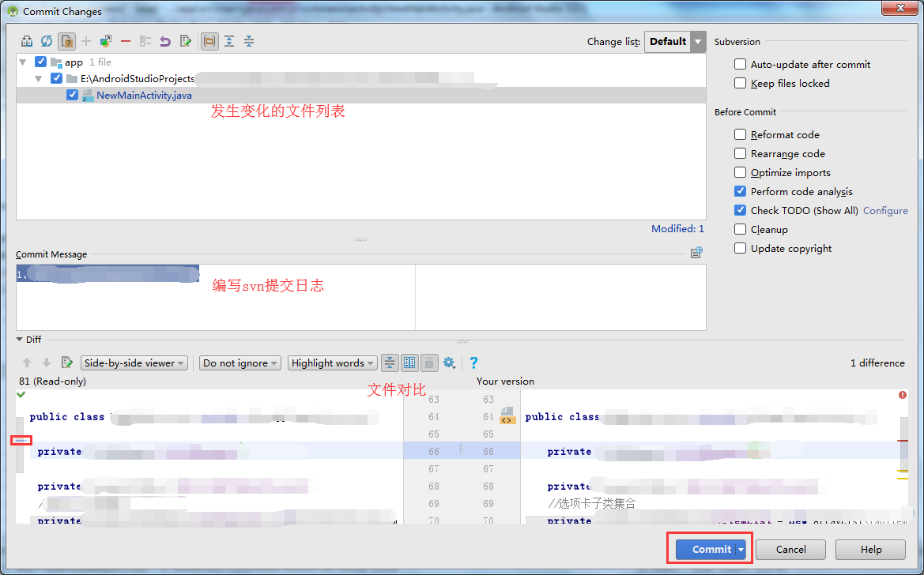Toggle Synchronize Scrolling icon in Diff toolbar
The image size is (924, 575).
[x=409, y=363]
